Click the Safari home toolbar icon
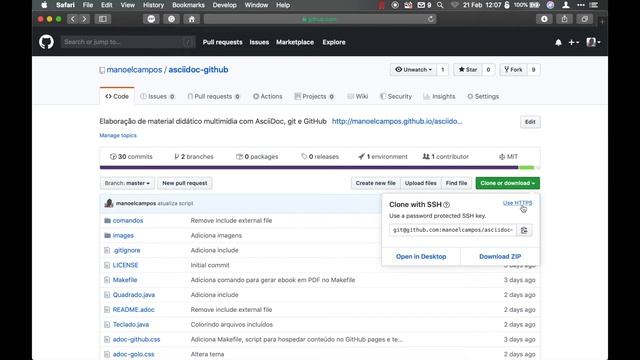 click(191, 19)
